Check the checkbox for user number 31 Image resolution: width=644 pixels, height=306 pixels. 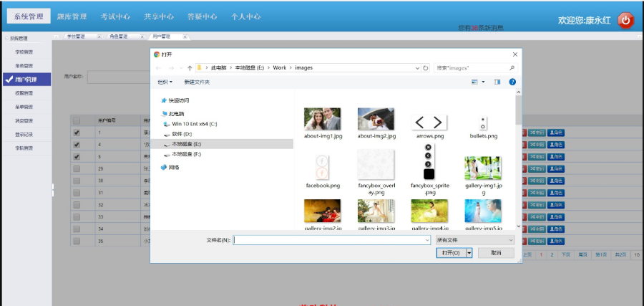click(77, 193)
